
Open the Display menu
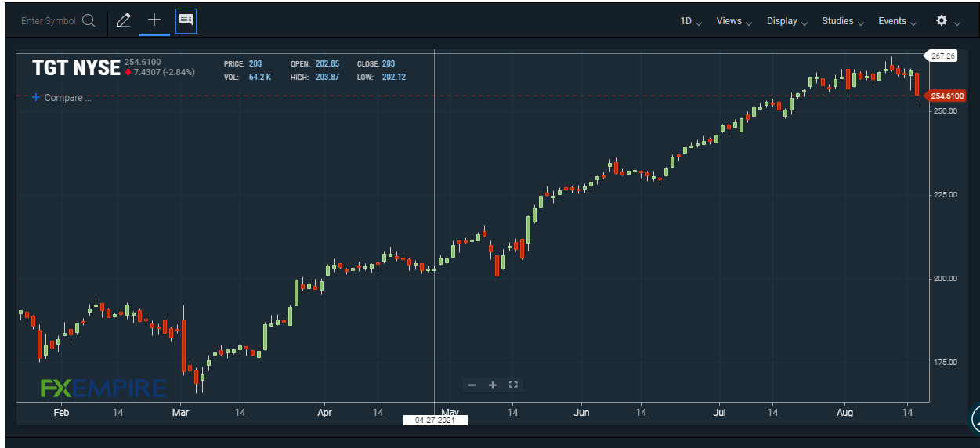tap(787, 22)
